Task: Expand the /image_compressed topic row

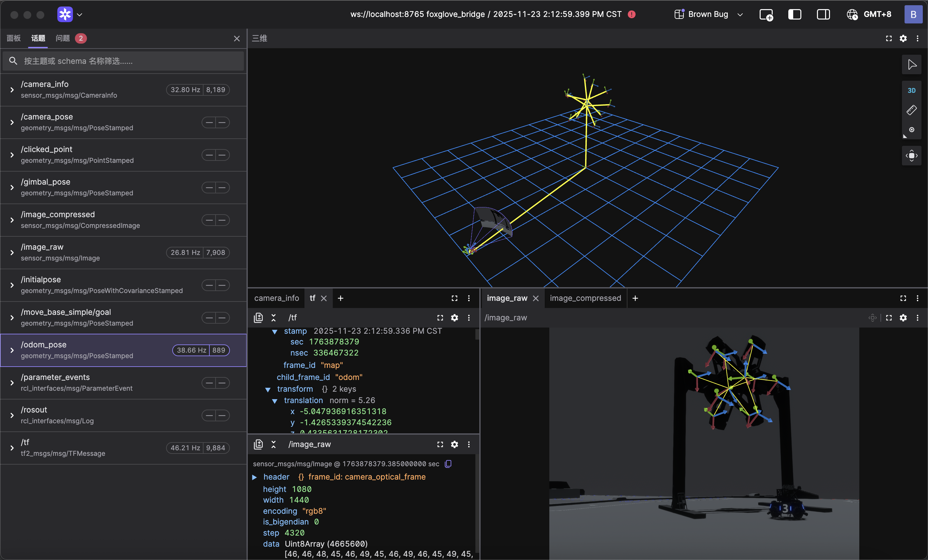Action: pyautogui.click(x=12, y=220)
